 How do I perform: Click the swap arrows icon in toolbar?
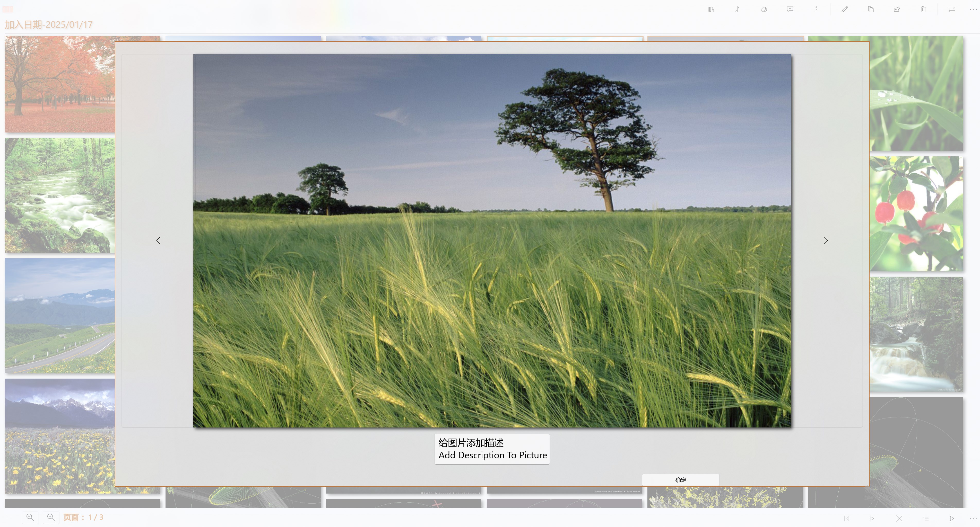coord(951,10)
